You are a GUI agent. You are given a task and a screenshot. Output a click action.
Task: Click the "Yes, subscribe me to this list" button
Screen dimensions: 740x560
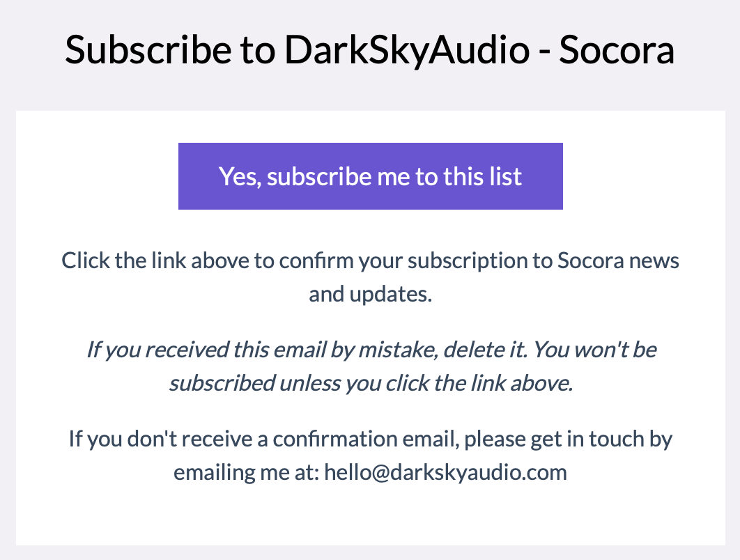click(x=371, y=176)
